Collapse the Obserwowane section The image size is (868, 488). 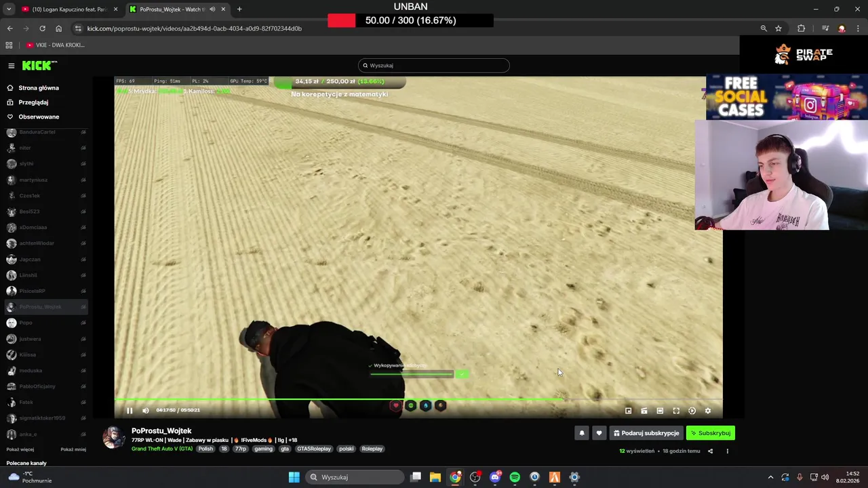39,117
